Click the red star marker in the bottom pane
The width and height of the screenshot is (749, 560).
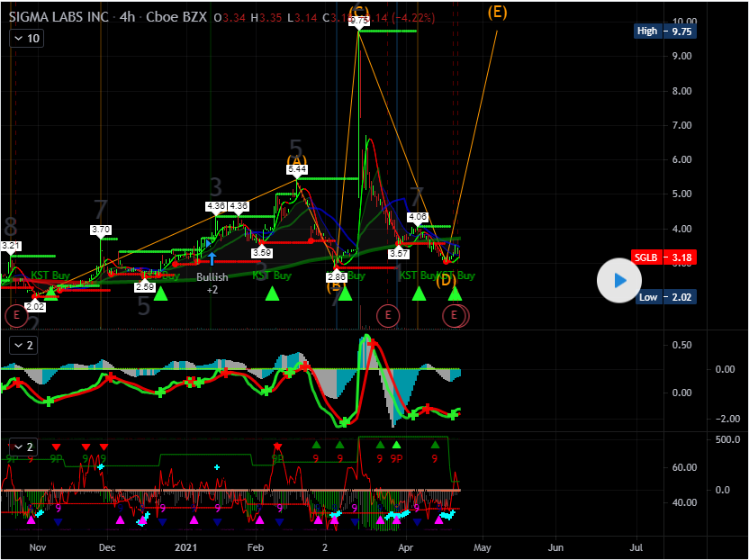coord(277,447)
